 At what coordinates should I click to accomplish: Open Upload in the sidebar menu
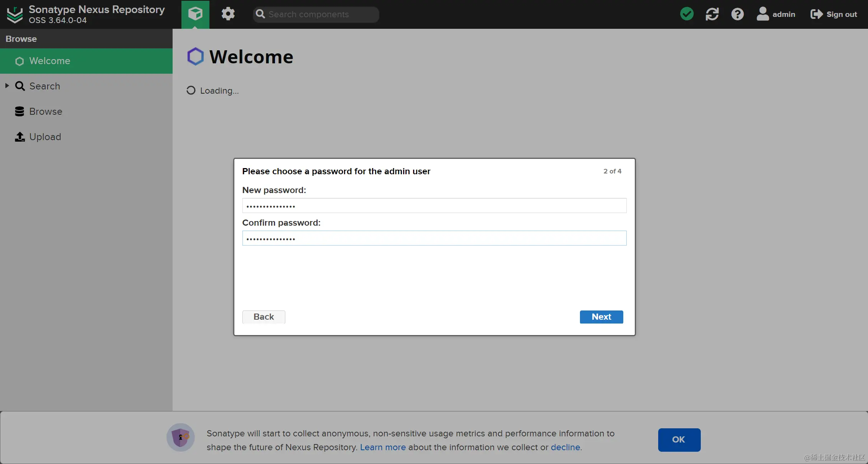[45, 137]
